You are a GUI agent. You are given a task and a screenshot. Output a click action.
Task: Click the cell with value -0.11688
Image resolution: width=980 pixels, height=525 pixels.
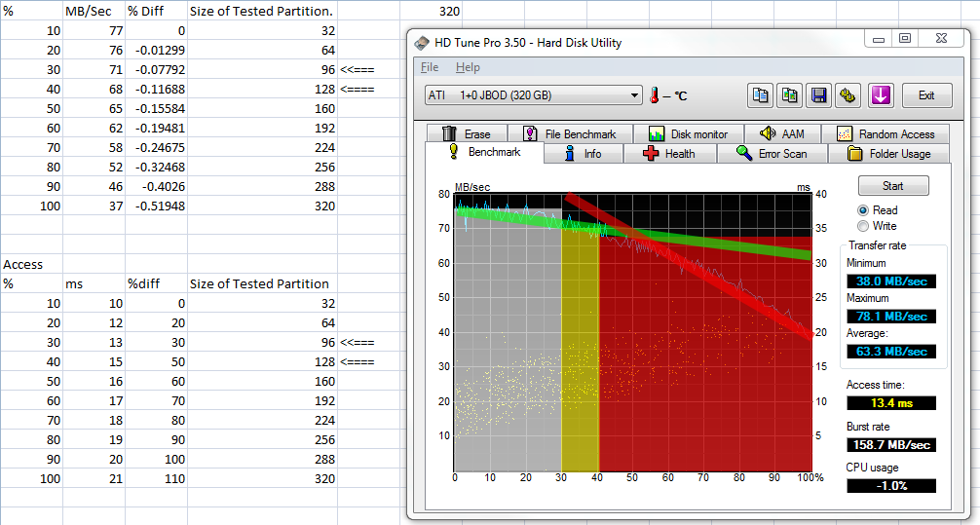tap(156, 89)
